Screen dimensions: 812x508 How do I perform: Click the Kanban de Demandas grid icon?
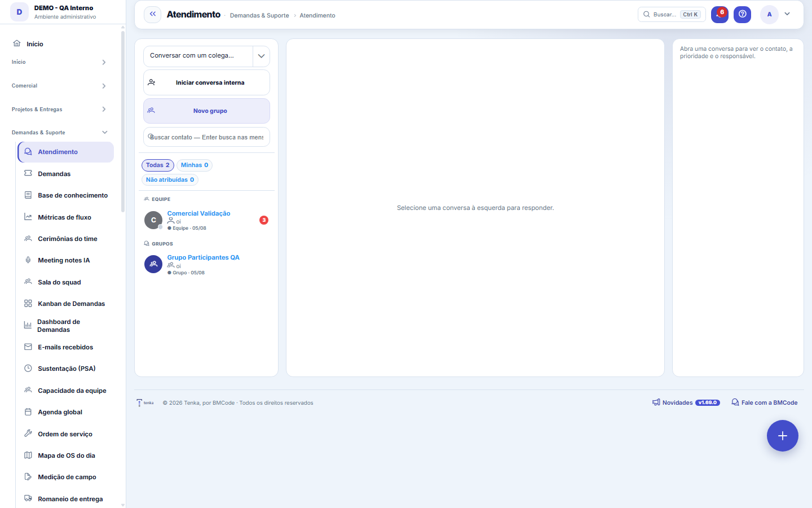28,304
